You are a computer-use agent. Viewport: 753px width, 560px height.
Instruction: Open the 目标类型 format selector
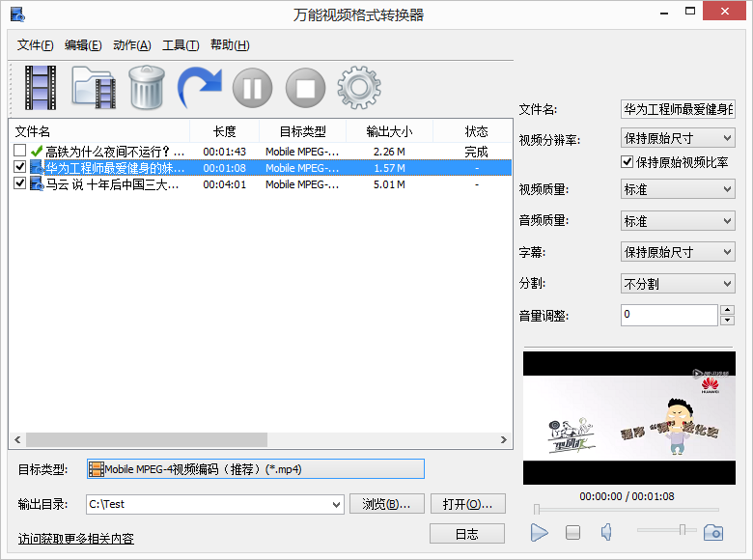pos(256,468)
